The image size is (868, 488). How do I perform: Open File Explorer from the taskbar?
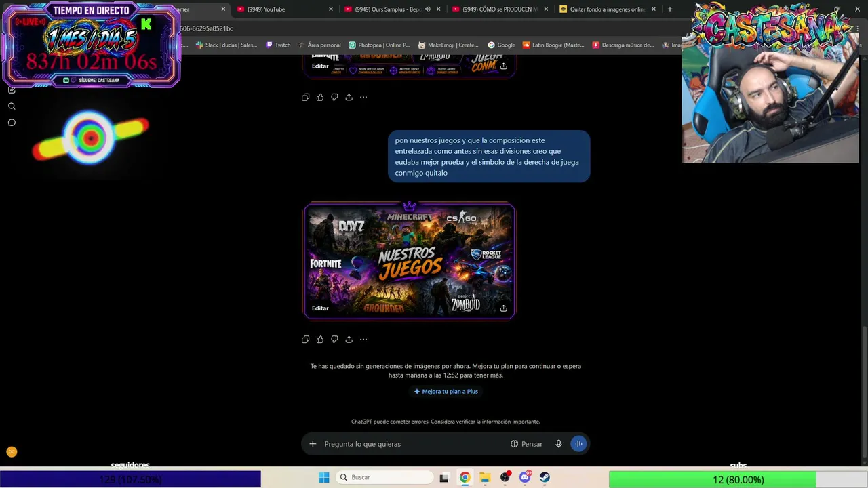click(x=485, y=477)
